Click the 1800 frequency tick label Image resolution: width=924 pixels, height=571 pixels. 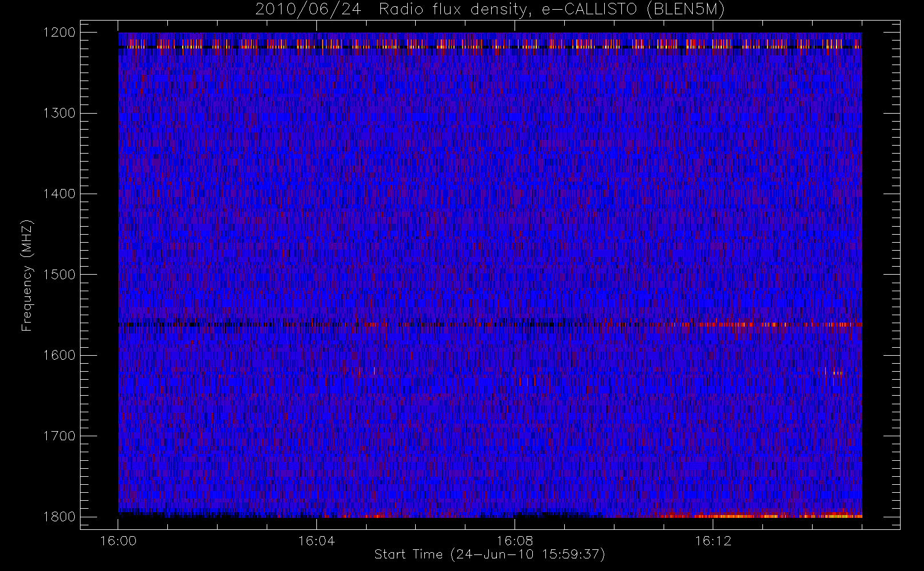(x=59, y=517)
